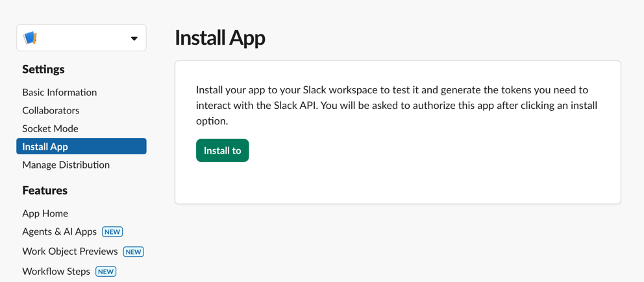
Task: Open the App Home feature page
Action: click(45, 213)
